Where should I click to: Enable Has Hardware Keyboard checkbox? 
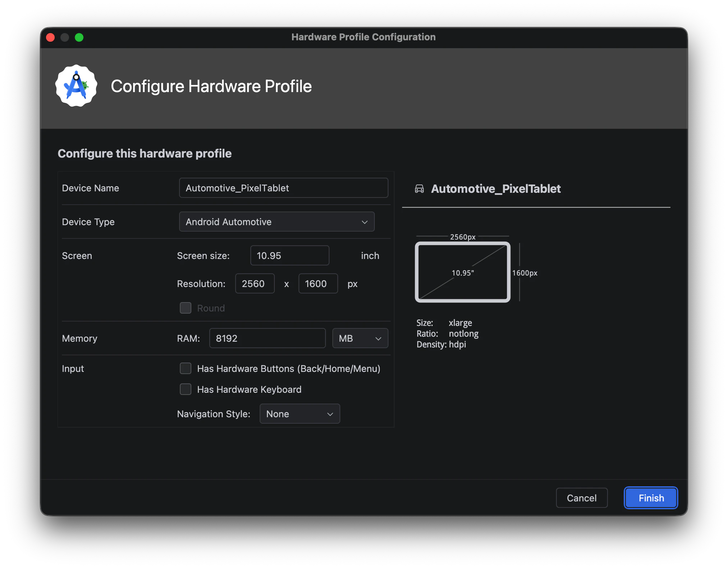click(x=186, y=389)
